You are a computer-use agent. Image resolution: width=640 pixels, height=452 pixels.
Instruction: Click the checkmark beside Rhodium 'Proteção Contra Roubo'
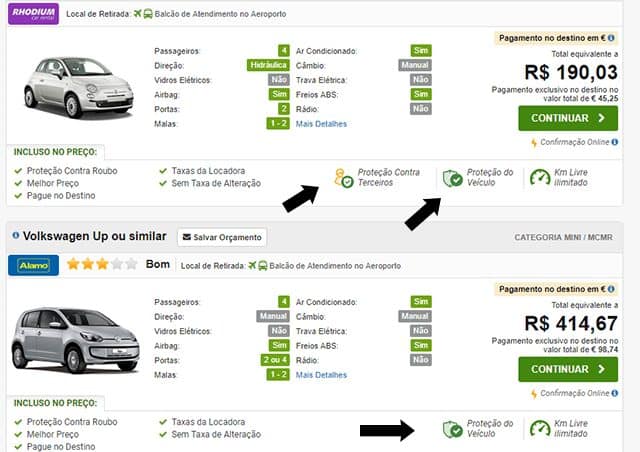click(x=18, y=171)
